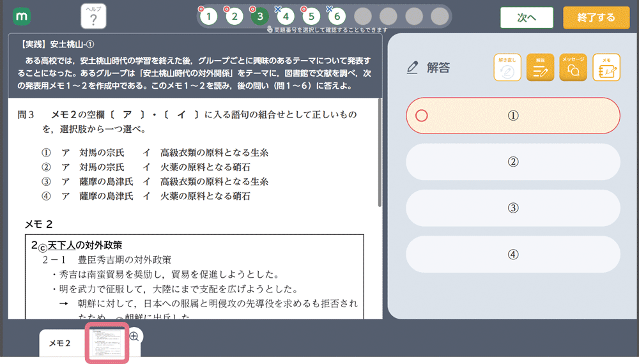Go to question number 2
Viewport: 639px width, 364px height.
(235, 17)
